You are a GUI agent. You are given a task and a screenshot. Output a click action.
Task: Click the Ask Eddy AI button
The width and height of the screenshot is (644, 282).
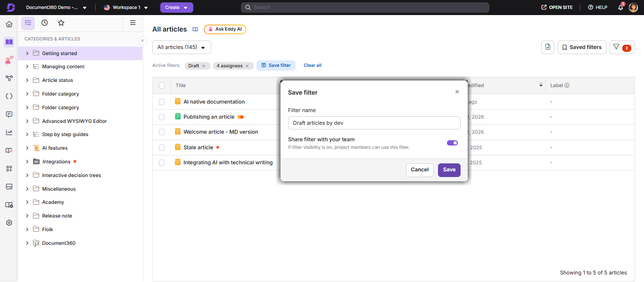coord(225,29)
